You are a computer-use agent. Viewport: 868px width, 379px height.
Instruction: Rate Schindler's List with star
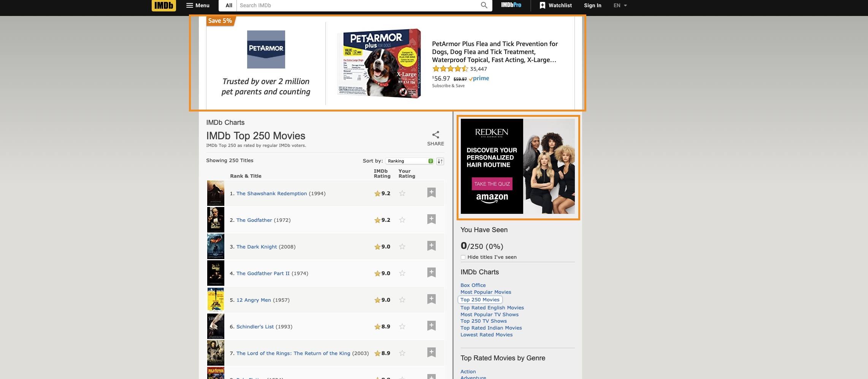click(402, 326)
